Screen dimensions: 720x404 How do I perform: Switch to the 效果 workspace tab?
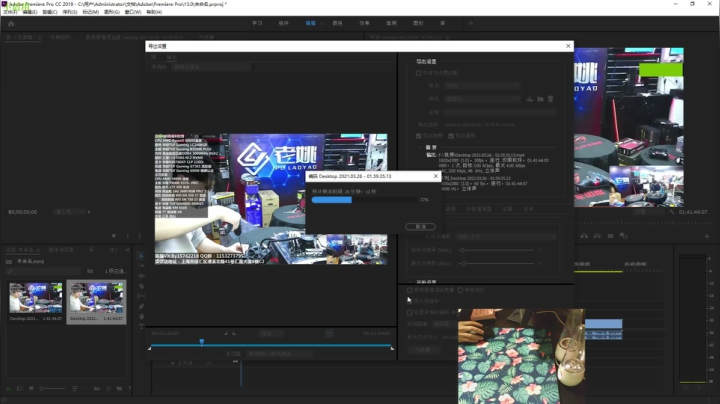pyautogui.click(x=364, y=23)
